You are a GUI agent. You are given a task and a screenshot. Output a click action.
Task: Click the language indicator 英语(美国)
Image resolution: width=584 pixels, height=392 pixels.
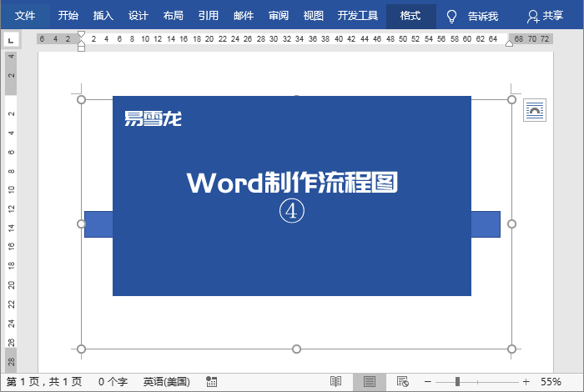click(x=167, y=382)
